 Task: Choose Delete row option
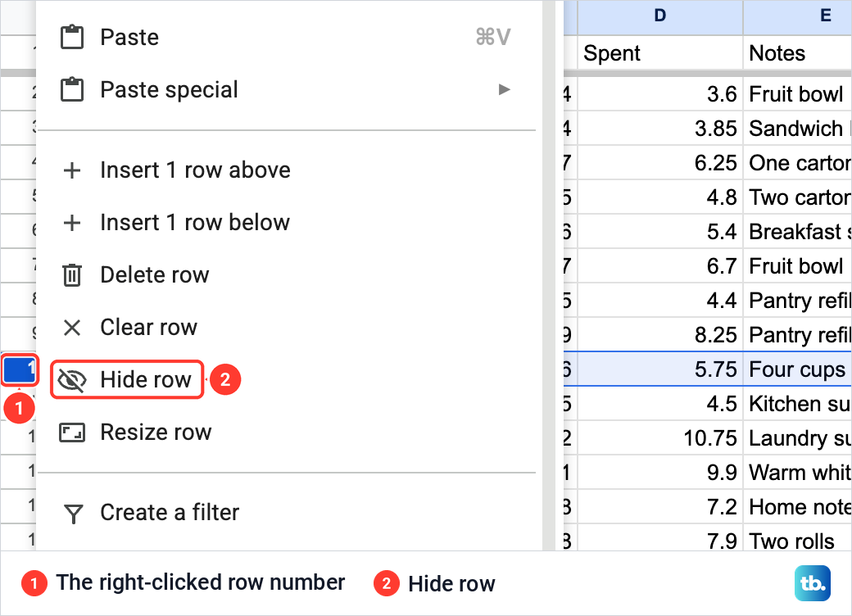289,275
